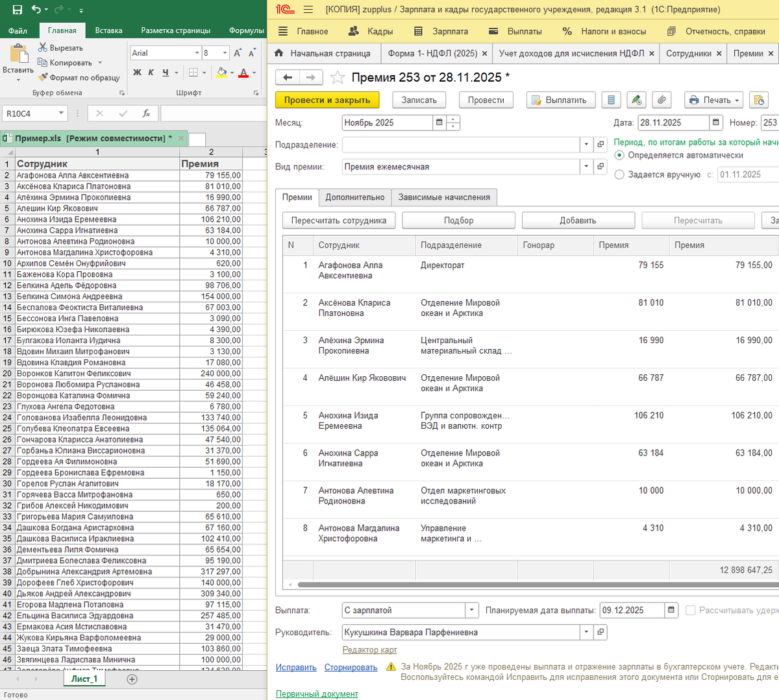Screen dimensions: 779x700
Task: Increase font size with the larger A icon
Action: [238, 53]
